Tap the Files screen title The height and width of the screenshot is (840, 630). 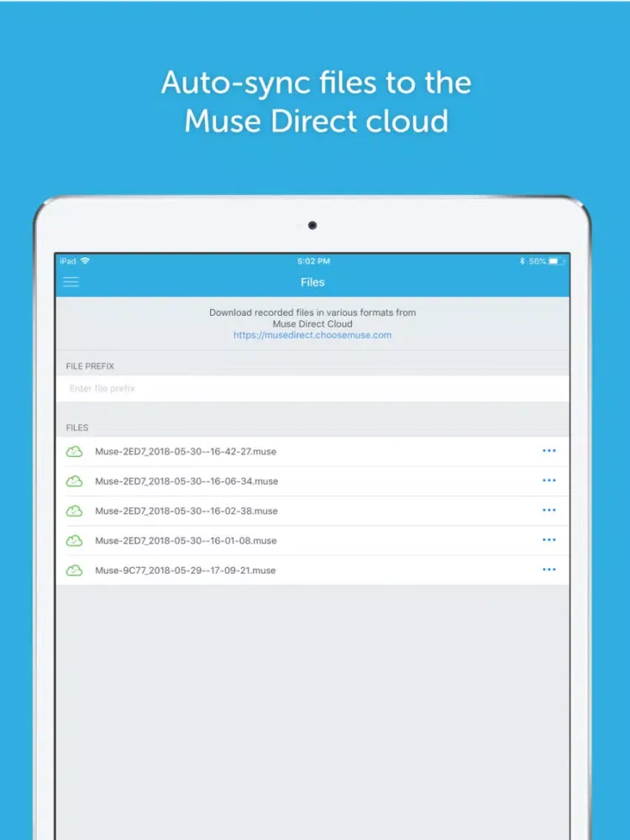pos(312,282)
